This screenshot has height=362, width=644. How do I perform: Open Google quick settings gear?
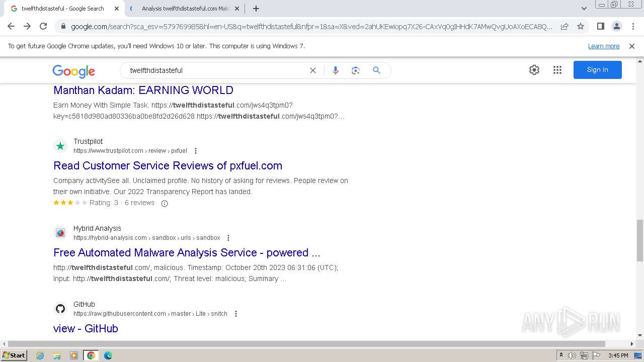tap(534, 70)
